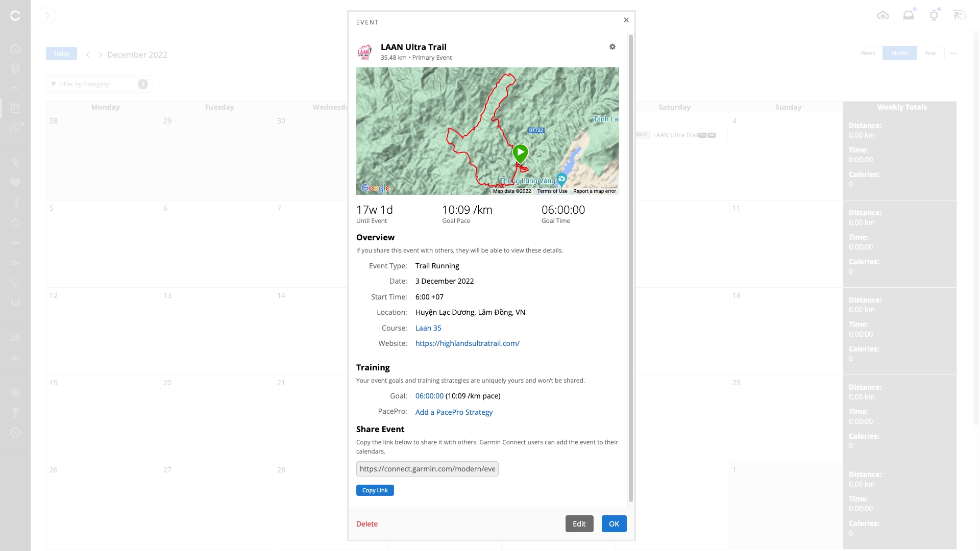This screenshot has height=551, width=980.
Task: Click the Trail Running event type value
Action: [x=437, y=266]
